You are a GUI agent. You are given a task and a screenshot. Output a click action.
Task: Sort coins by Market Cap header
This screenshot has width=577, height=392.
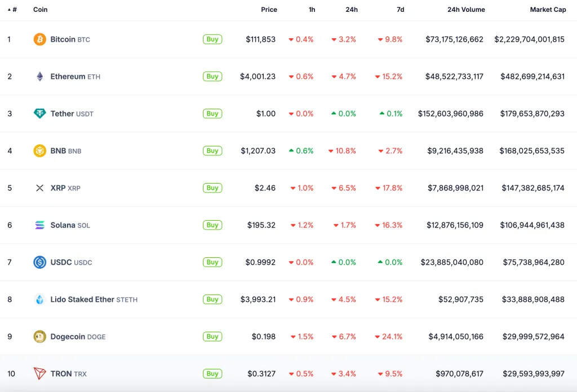[x=548, y=10]
